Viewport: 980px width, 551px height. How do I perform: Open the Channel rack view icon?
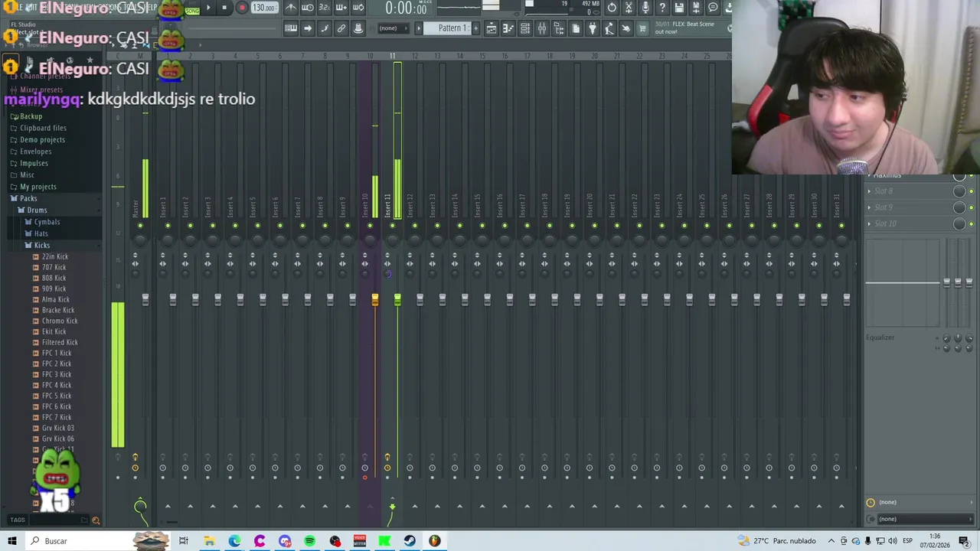click(525, 28)
